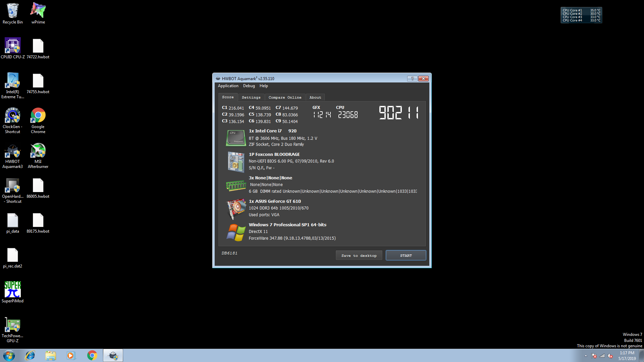The image size is (644, 362).
Task: Open the Debug menu
Action: (x=249, y=86)
